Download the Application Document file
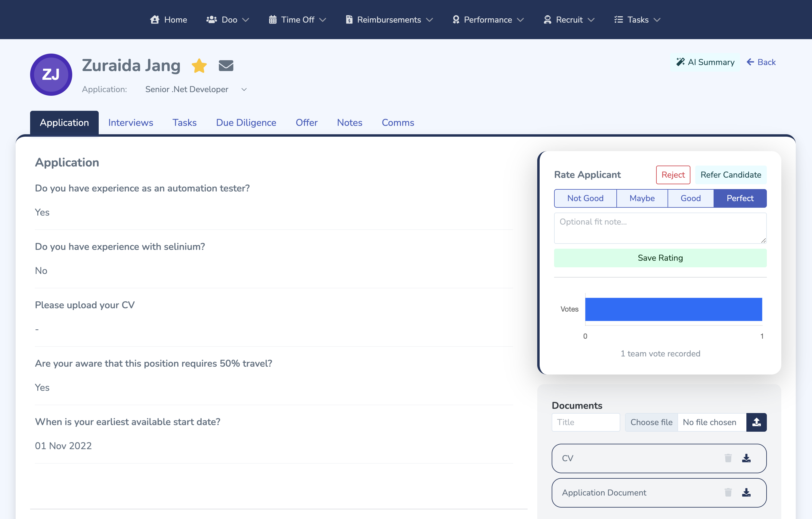 tap(746, 493)
